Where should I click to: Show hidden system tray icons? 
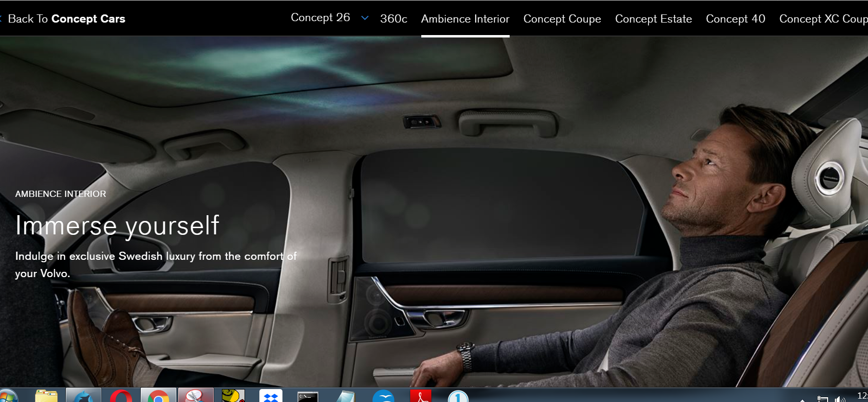coord(803,400)
